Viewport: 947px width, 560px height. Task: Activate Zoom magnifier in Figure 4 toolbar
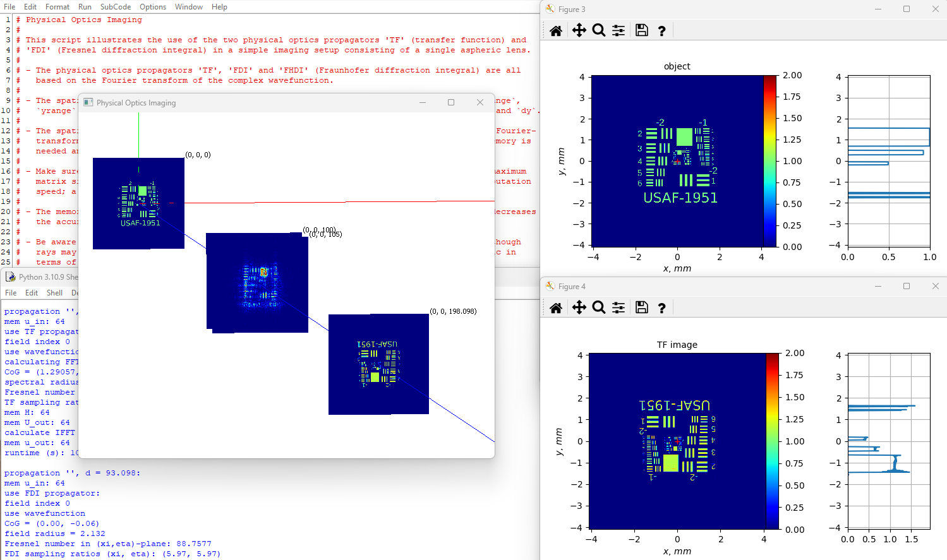599,307
